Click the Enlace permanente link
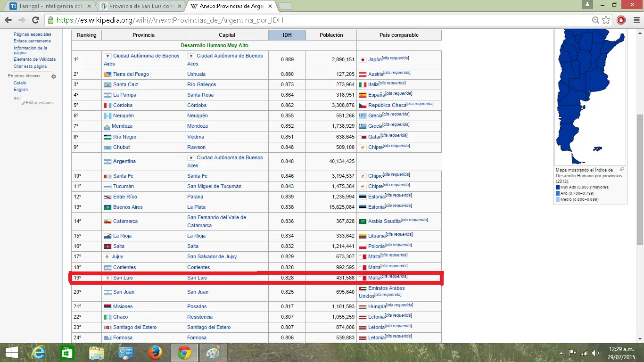 click(32, 41)
